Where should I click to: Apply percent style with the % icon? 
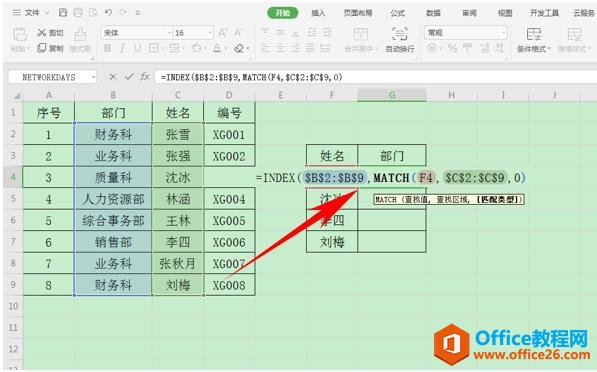click(452, 48)
